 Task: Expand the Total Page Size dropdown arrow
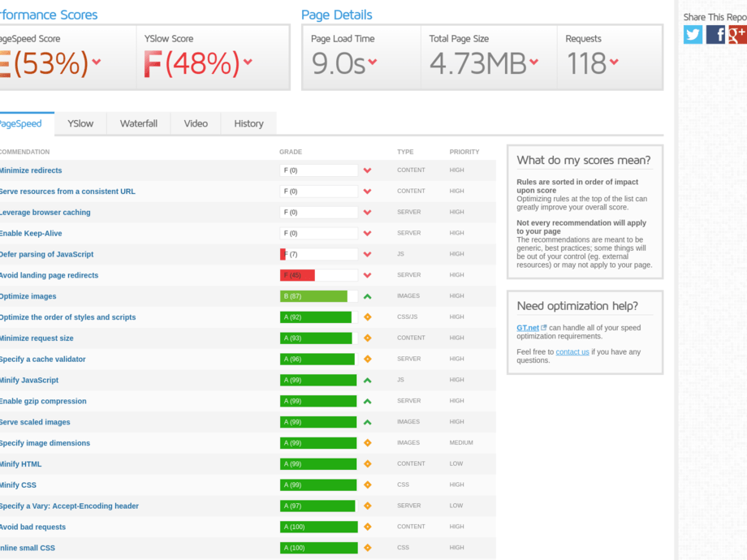pyautogui.click(x=534, y=62)
